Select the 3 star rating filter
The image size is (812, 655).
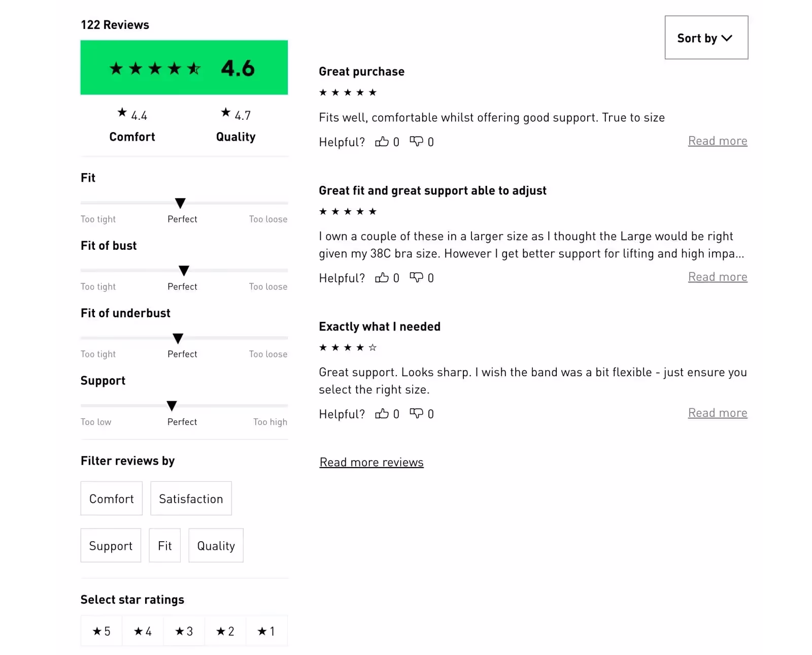tap(184, 631)
